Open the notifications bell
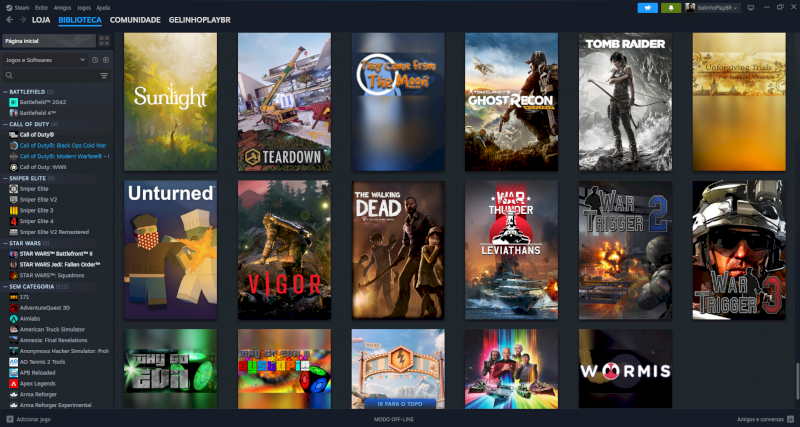This screenshot has width=800, height=427. [671, 8]
